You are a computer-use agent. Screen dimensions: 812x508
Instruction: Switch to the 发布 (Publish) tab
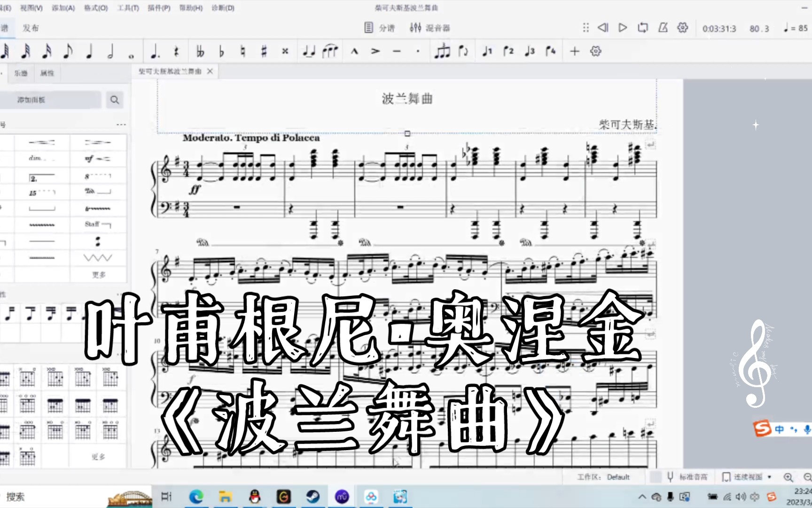[x=31, y=28]
